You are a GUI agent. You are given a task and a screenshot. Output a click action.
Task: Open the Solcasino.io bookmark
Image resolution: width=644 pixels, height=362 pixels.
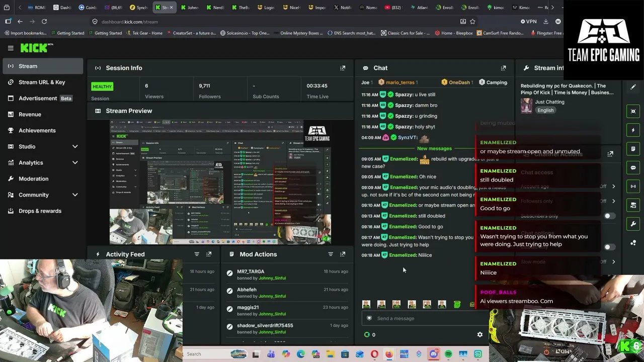pos(245,33)
